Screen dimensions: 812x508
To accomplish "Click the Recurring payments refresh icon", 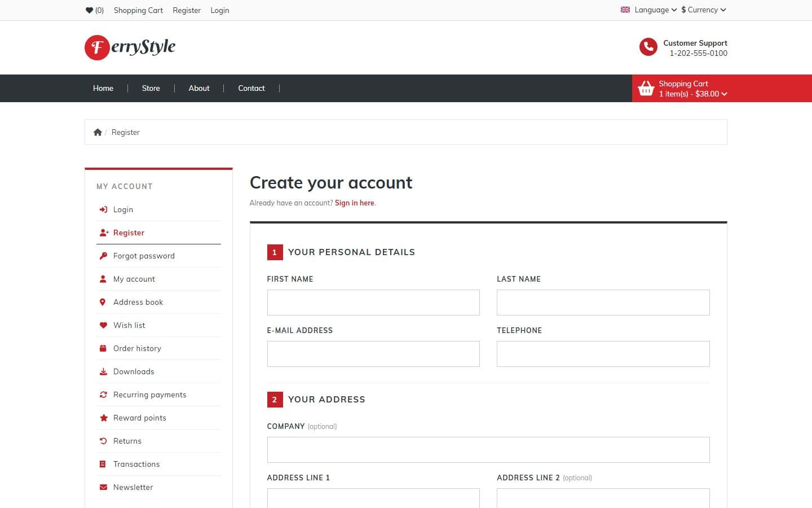I will [103, 395].
